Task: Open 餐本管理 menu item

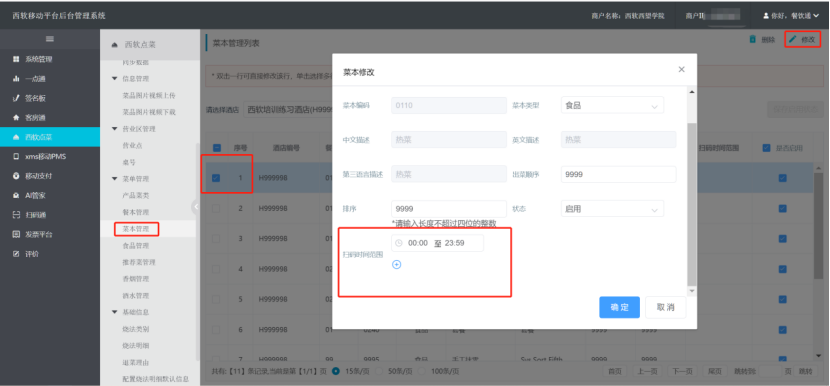Action: (136, 212)
